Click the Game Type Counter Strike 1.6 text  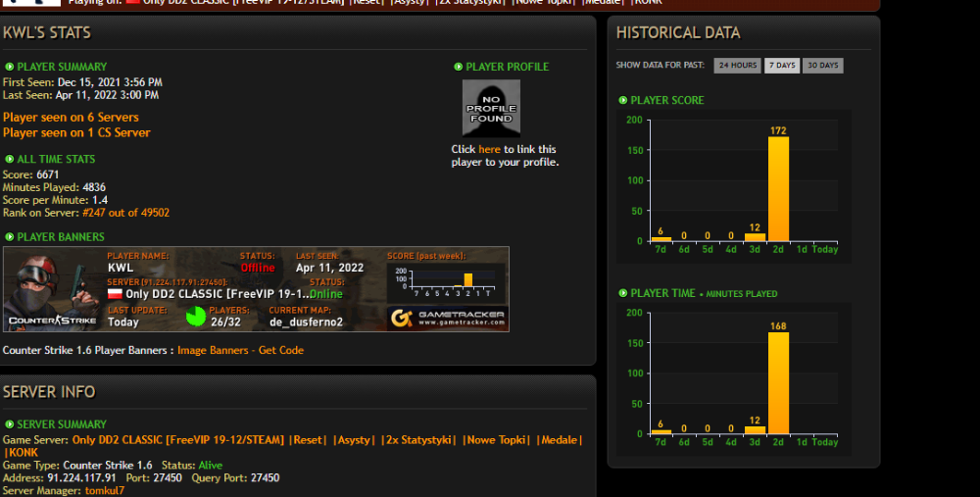(108, 466)
